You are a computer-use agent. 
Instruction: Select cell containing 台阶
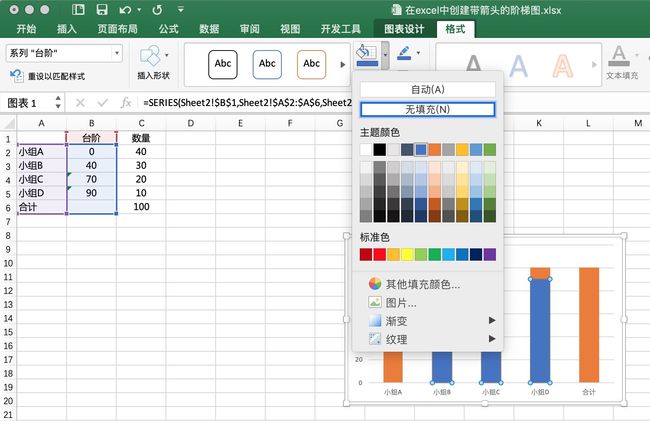91,138
